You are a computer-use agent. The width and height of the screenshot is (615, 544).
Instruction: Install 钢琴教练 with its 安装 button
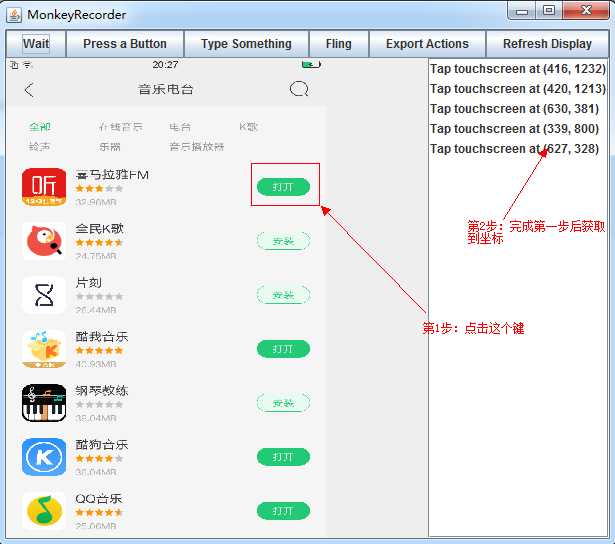283,403
